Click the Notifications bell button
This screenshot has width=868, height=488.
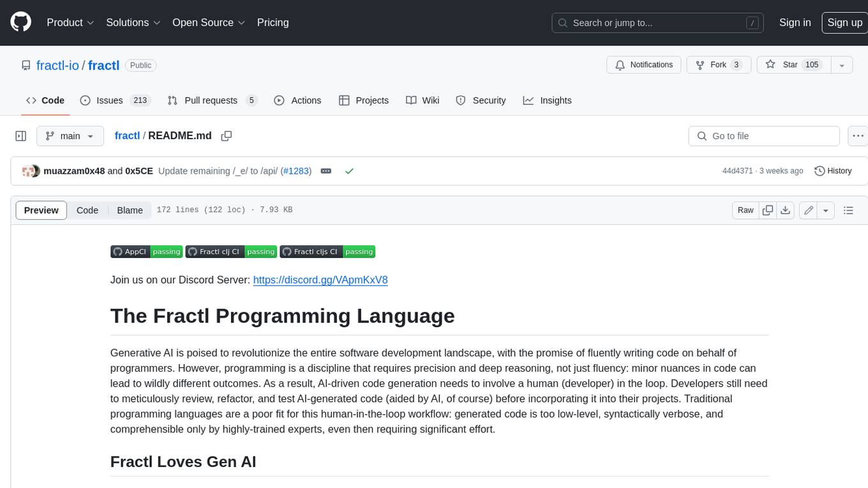coord(644,65)
